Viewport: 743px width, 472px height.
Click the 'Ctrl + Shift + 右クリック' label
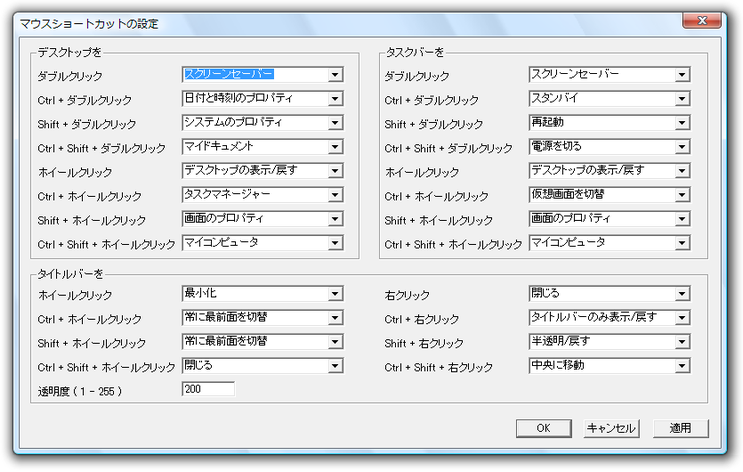[x=439, y=368]
